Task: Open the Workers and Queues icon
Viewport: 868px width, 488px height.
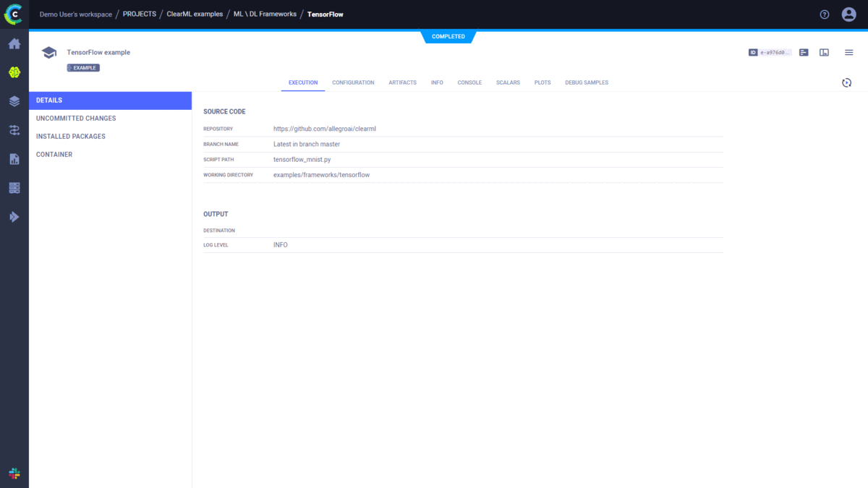Action: (14, 187)
